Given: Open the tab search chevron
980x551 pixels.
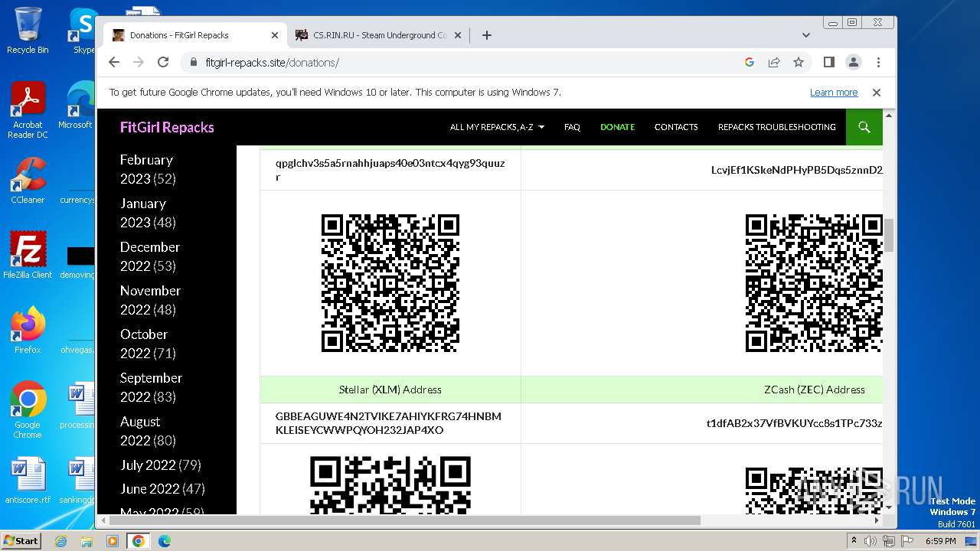Looking at the screenshot, I should coord(805,35).
